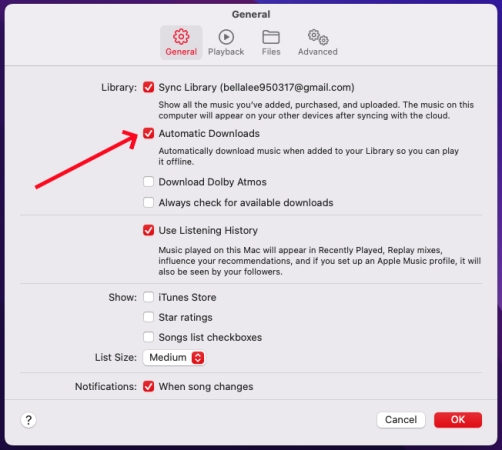Image resolution: width=502 pixels, height=450 pixels.
Task: Check Always check for available downloads
Action: (148, 203)
